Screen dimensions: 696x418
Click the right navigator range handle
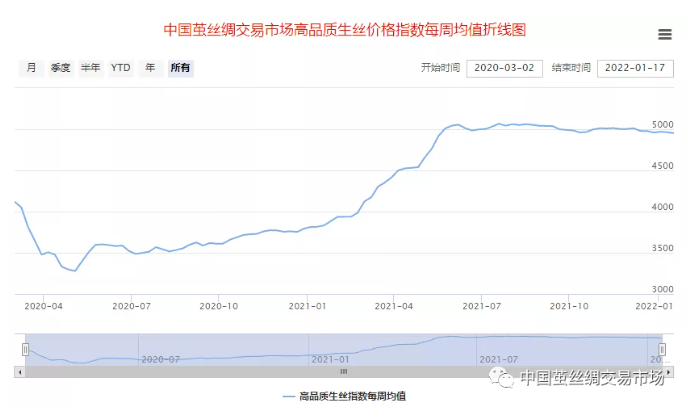pyautogui.click(x=661, y=349)
